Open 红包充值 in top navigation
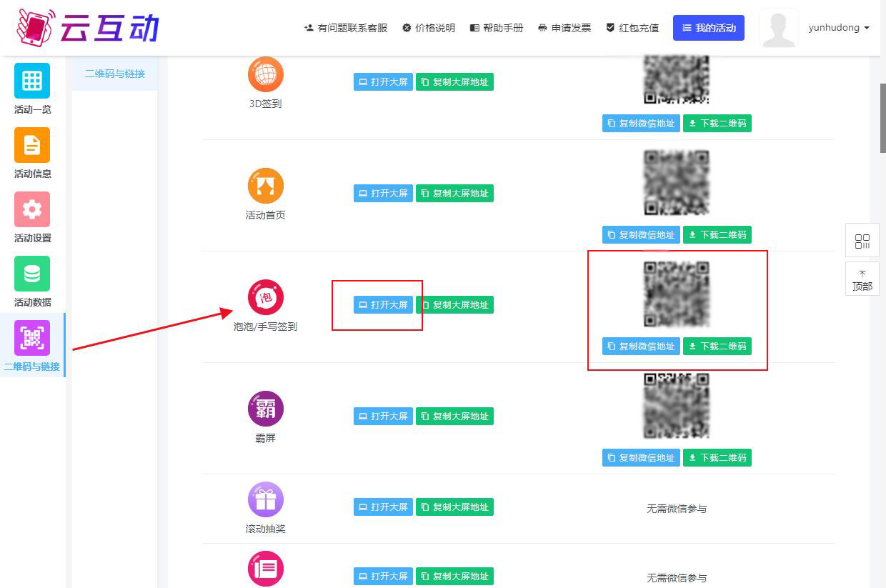886x588 pixels. click(x=632, y=28)
